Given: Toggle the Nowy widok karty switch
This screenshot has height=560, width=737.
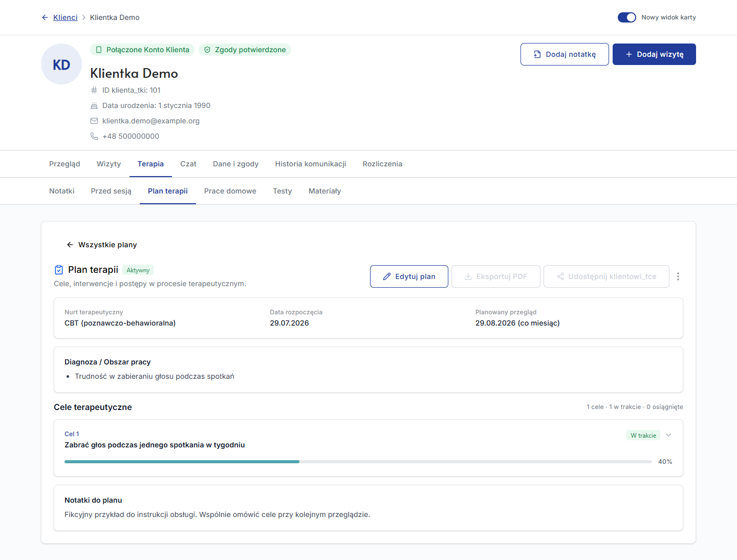Looking at the screenshot, I should point(627,17).
